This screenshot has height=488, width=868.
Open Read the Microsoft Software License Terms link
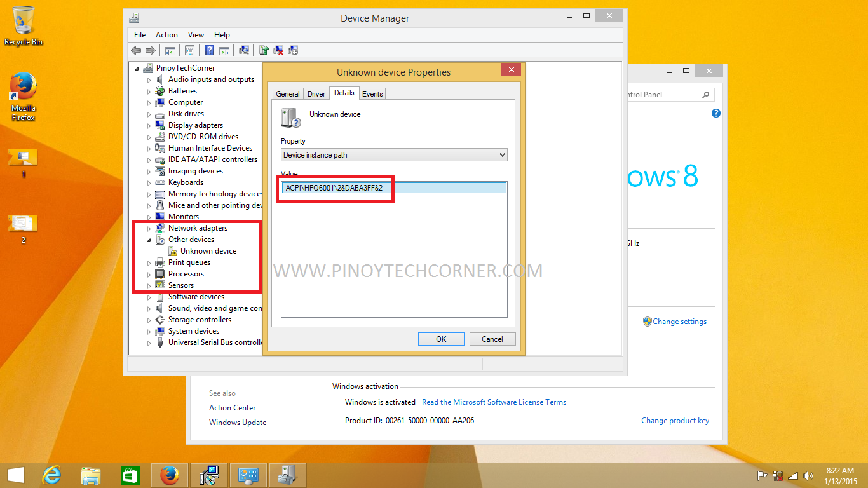point(494,402)
